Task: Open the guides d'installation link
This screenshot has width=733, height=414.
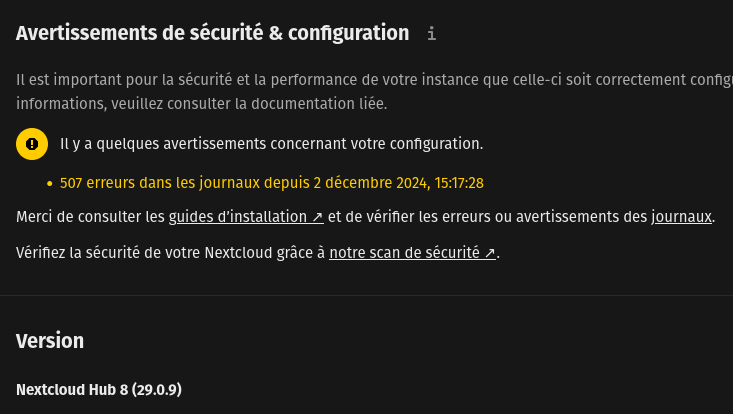Action: coord(240,217)
